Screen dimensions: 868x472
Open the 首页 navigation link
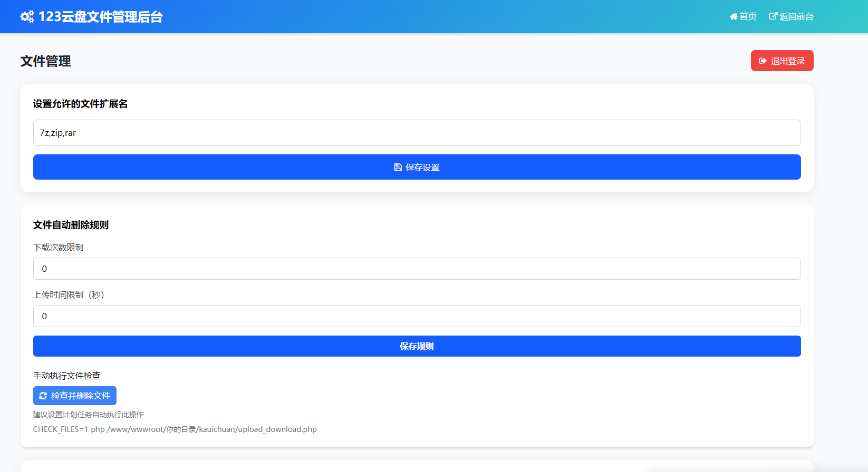748,17
